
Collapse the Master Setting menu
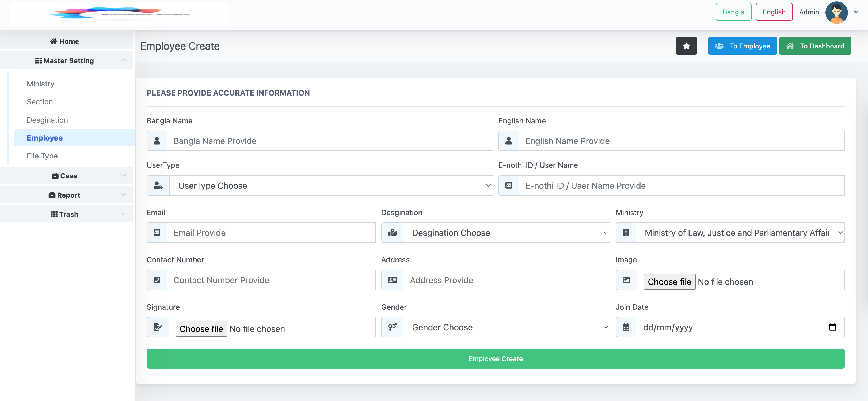click(66, 60)
